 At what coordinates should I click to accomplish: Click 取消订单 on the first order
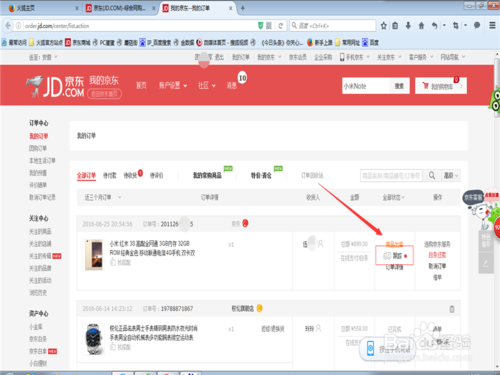[437, 266]
